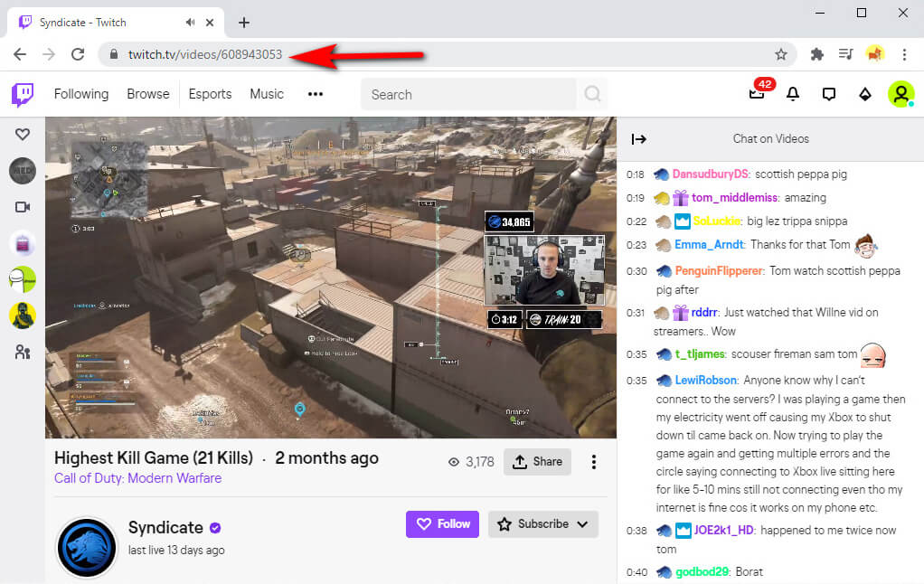Click chat username tom_middlemiss
Image resolution: width=924 pixels, height=584 pixels.
[735, 197]
